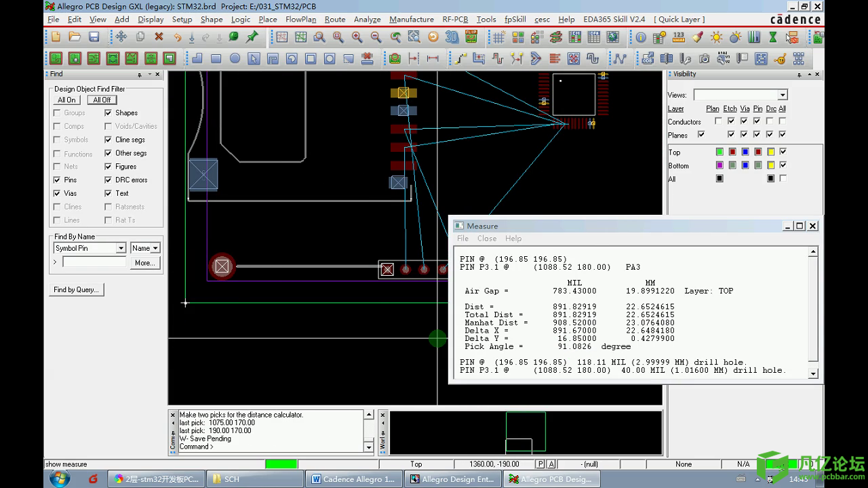Click the Flip design icon
Image resolution: width=868 pixels, height=488 pixels.
[471, 37]
